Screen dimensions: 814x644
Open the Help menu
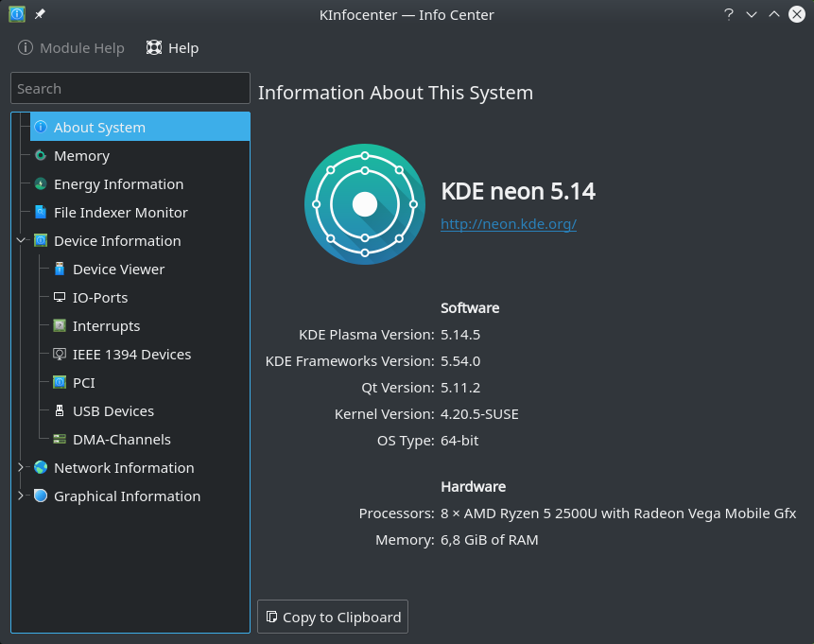click(172, 48)
